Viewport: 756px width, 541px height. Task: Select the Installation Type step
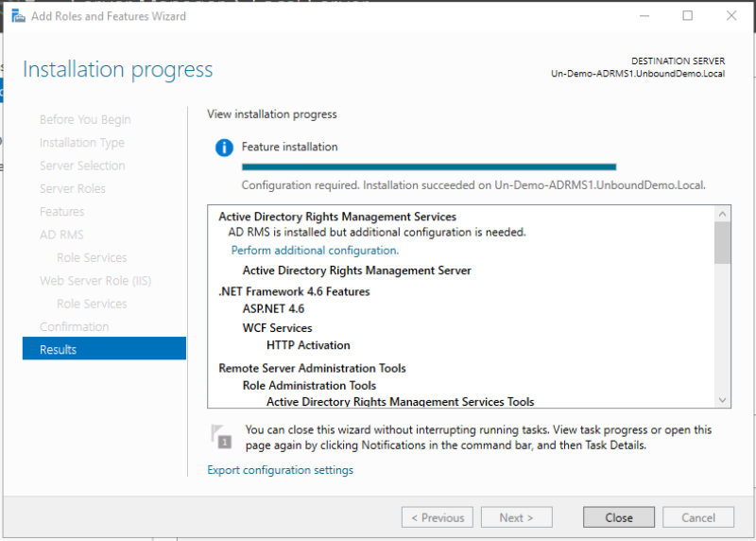click(82, 143)
